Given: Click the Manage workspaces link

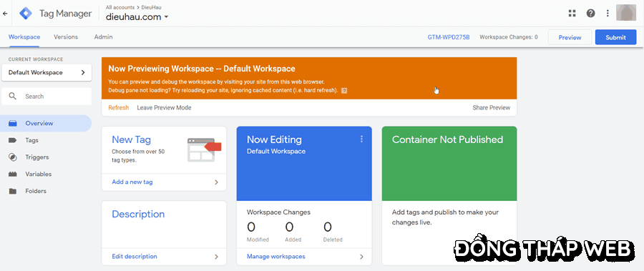Looking at the screenshot, I should tap(276, 257).
